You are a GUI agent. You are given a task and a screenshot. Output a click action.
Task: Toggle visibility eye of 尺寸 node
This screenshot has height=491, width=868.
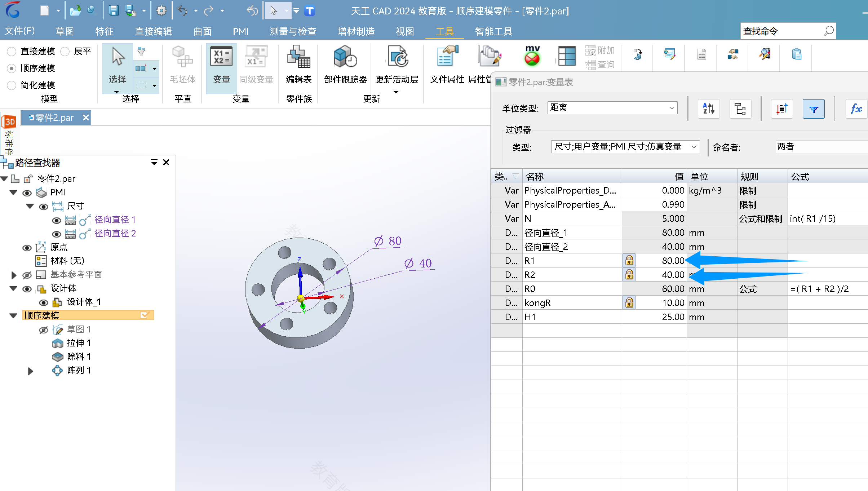[x=44, y=207]
